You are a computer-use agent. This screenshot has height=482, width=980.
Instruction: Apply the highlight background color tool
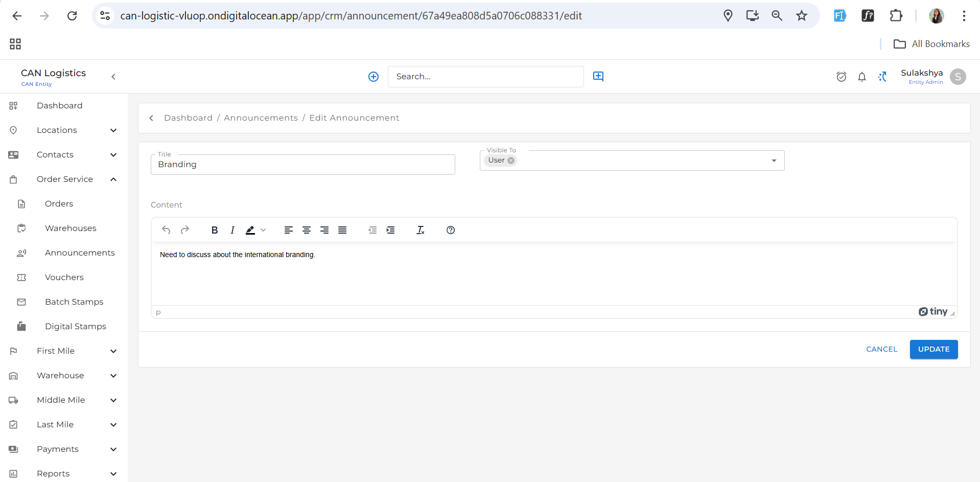[250, 230]
